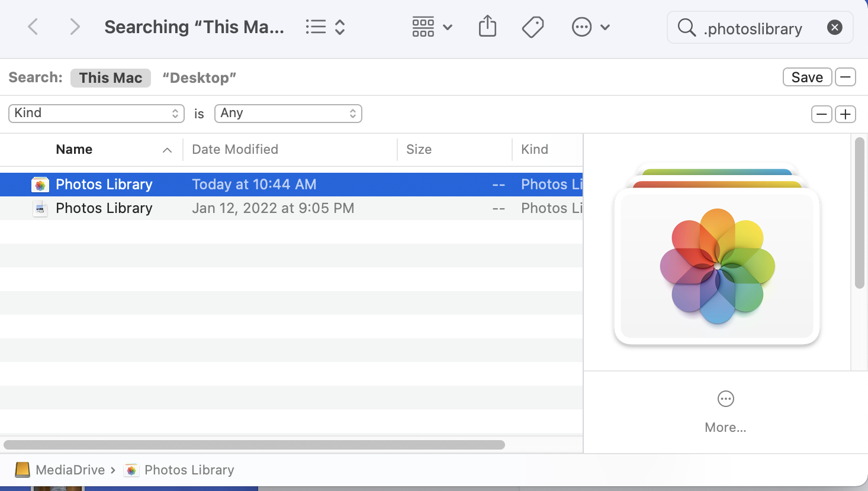The width and height of the screenshot is (868, 491).
Task: Click the magnifying glass search icon
Action: click(x=686, y=27)
